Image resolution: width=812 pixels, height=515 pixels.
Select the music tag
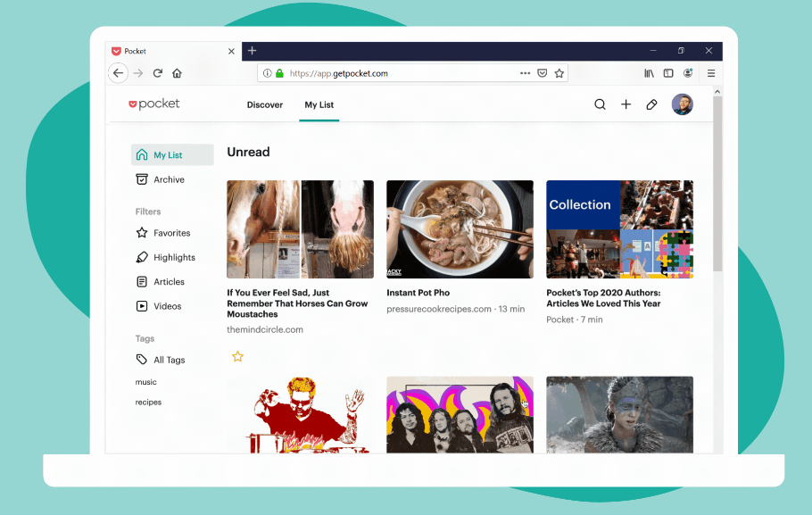pyautogui.click(x=145, y=382)
